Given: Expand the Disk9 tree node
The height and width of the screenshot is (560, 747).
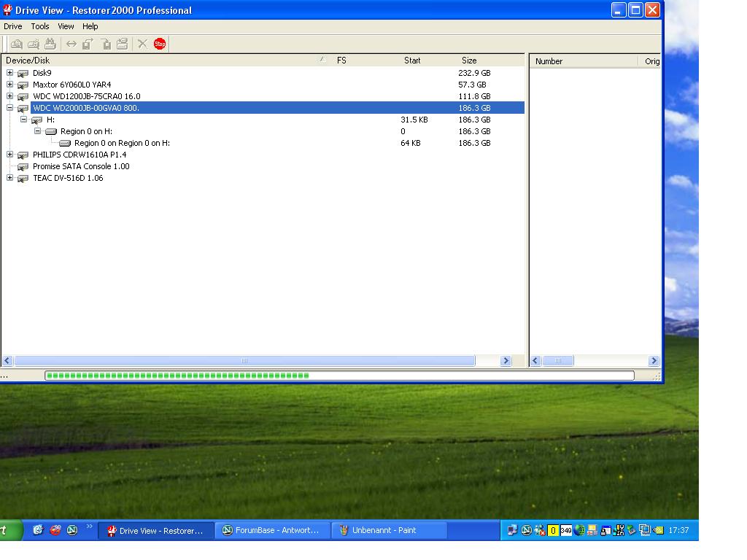Looking at the screenshot, I should click(10, 73).
